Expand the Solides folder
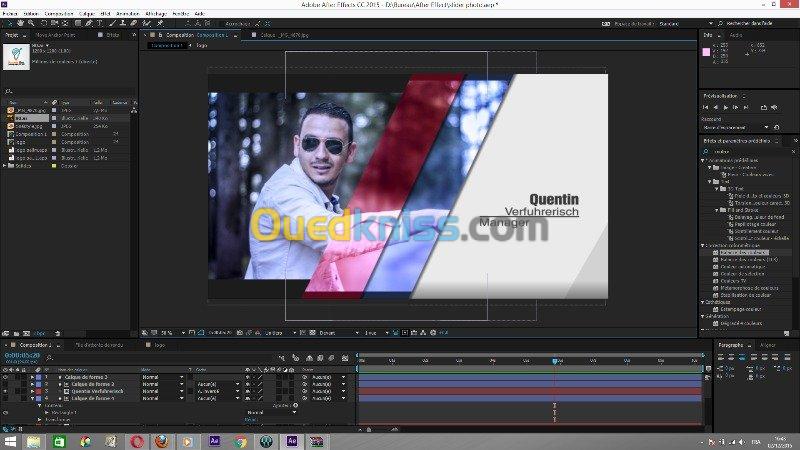This screenshot has width=800, height=450. (x=5, y=166)
